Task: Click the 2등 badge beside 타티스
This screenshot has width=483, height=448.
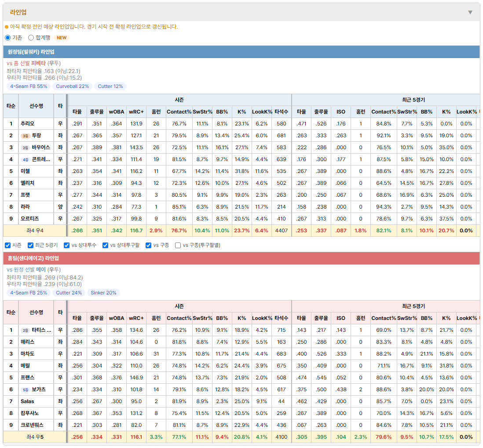Action: click(25, 330)
